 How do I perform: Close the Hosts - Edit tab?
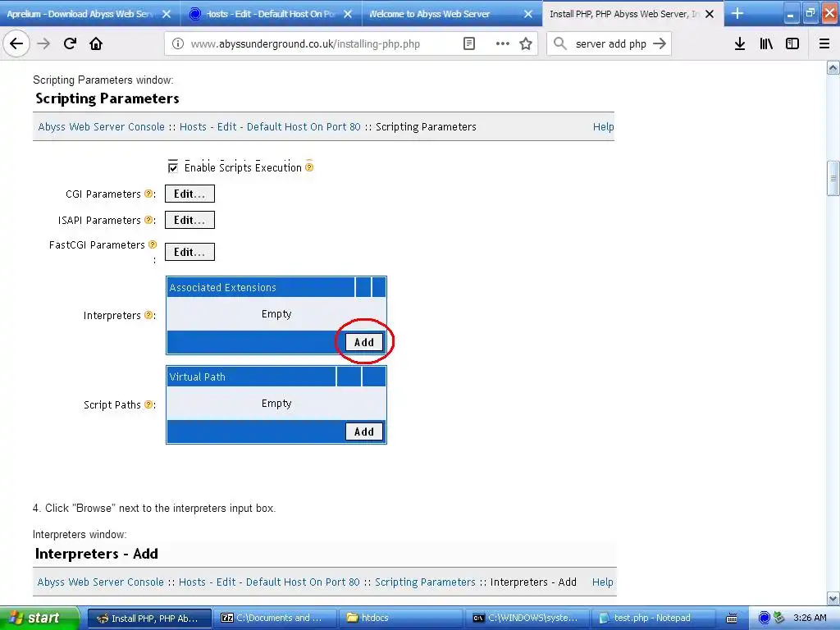point(348,14)
